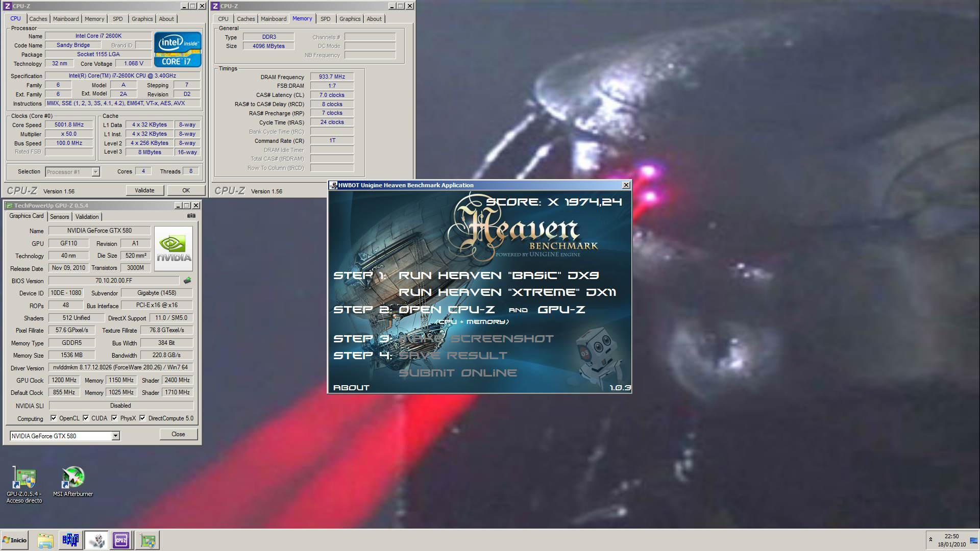Open About tab in left CPU-Z window

coord(166,19)
